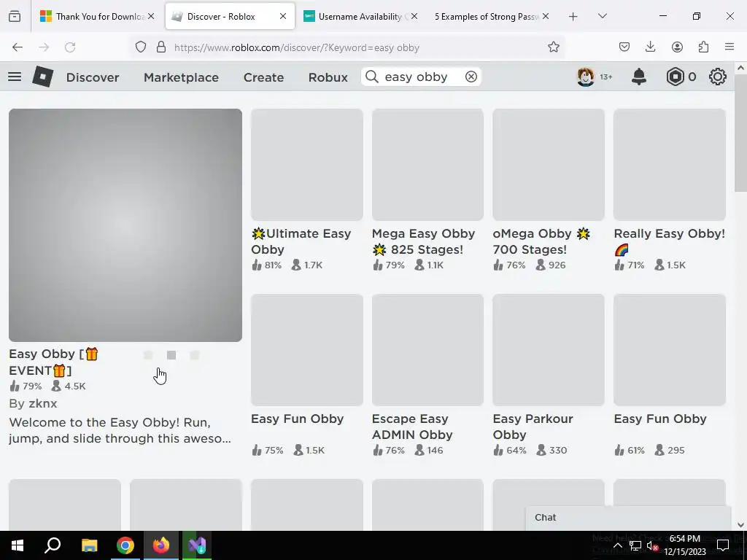Open Firefox extensions puzzle icon
Image resolution: width=747 pixels, height=560 pixels.
tap(703, 47)
